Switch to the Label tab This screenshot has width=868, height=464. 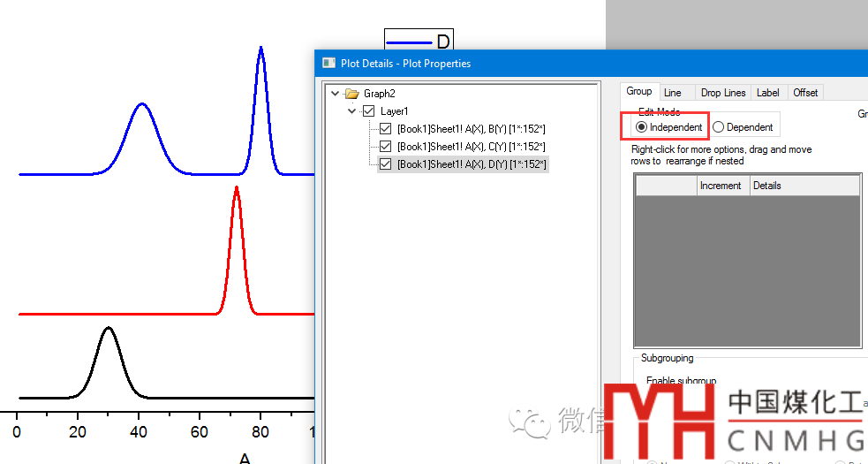tap(767, 93)
